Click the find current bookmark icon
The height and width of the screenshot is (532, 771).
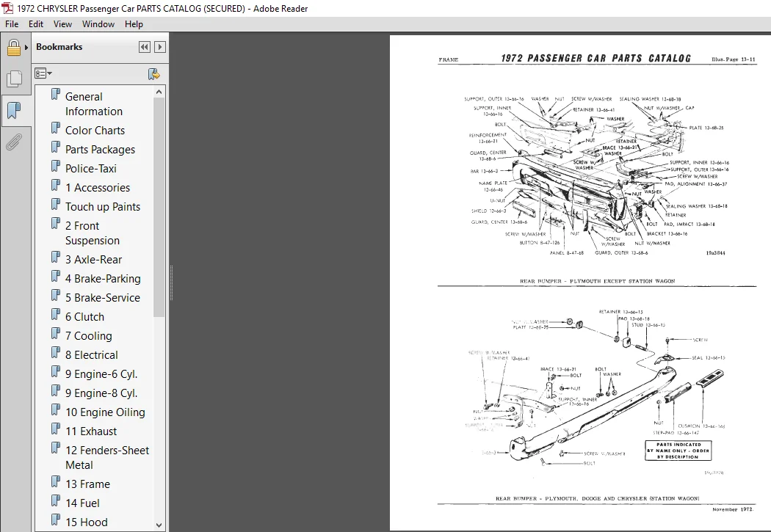pos(154,74)
